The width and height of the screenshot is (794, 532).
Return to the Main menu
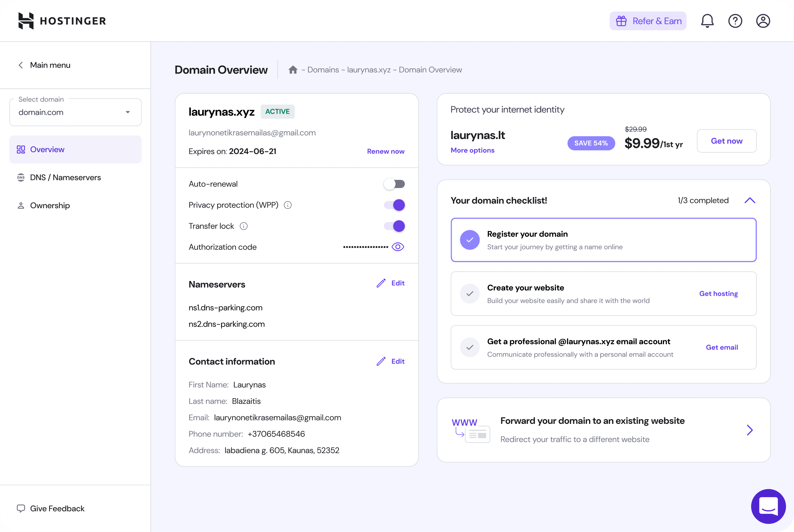coord(50,65)
